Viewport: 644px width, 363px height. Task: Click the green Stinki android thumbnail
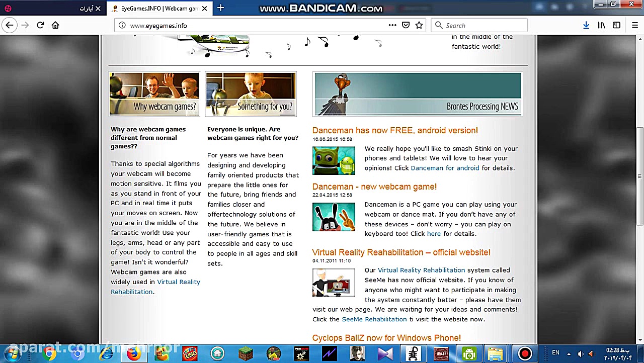tap(334, 161)
